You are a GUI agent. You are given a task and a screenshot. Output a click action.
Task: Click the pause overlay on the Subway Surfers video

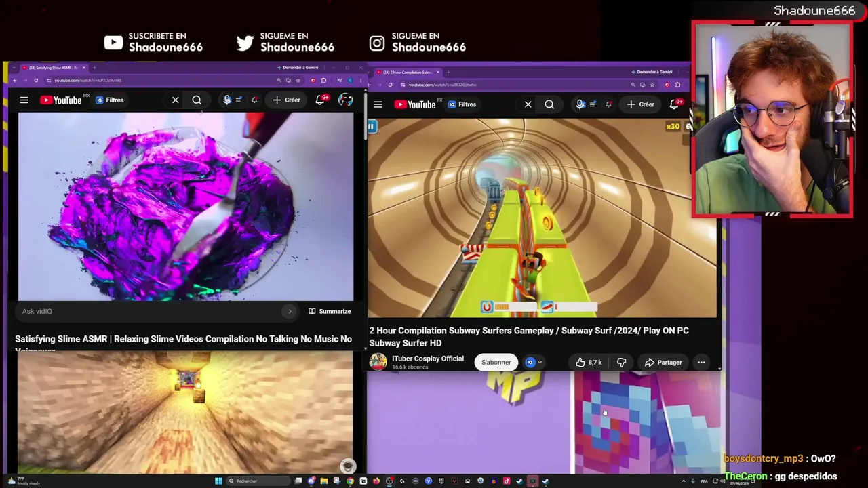tap(372, 126)
